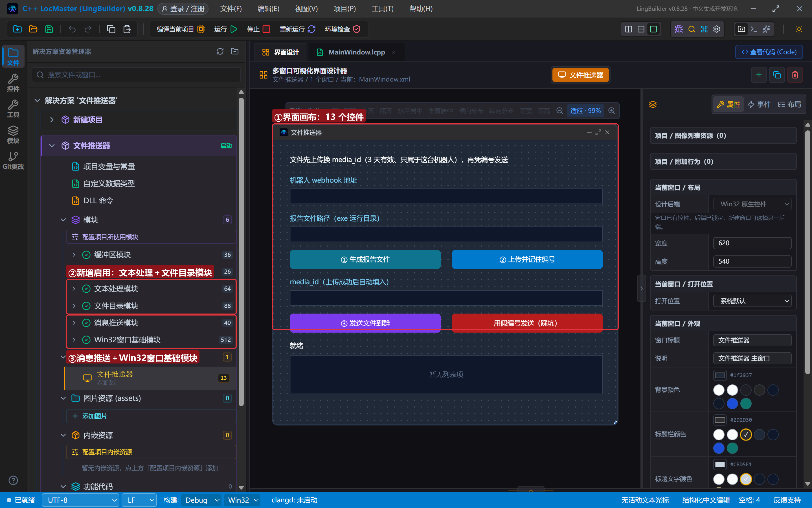Open the Git更改 sidebar panel

pos(13,161)
